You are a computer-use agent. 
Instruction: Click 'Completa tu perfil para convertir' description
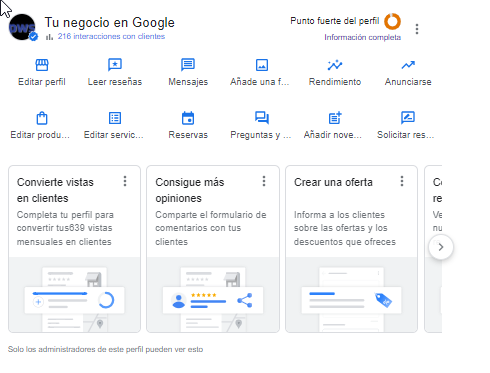pyautogui.click(x=65, y=228)
